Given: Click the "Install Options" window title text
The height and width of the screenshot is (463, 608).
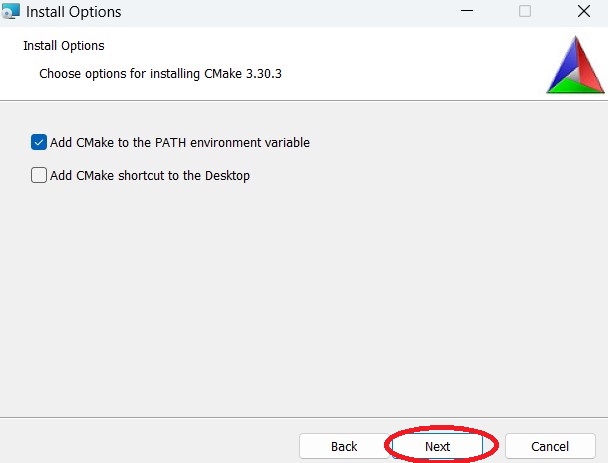Looking at the screenshot, I should coord(73,13).
